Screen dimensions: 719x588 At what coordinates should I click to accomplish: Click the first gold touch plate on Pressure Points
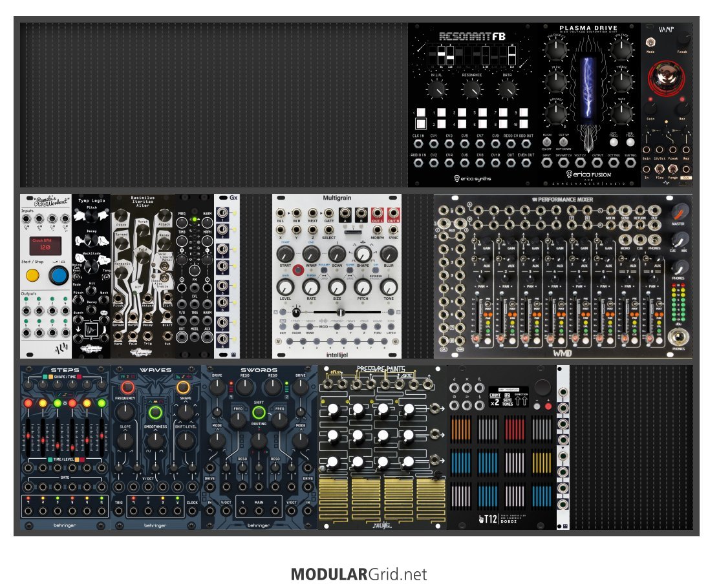[x=334, y=501]
